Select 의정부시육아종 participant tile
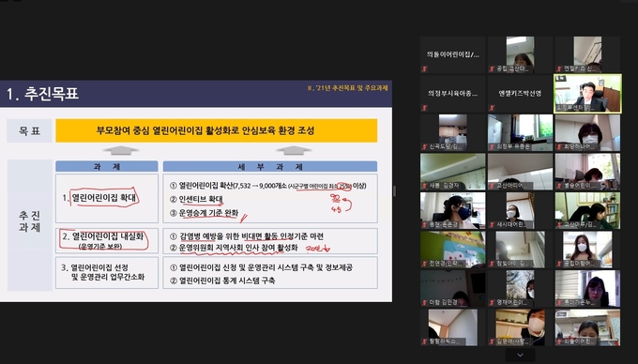Image resolution: width=638 pixels, height=364 pixels. pyautogui.click(x=453, y=94)
